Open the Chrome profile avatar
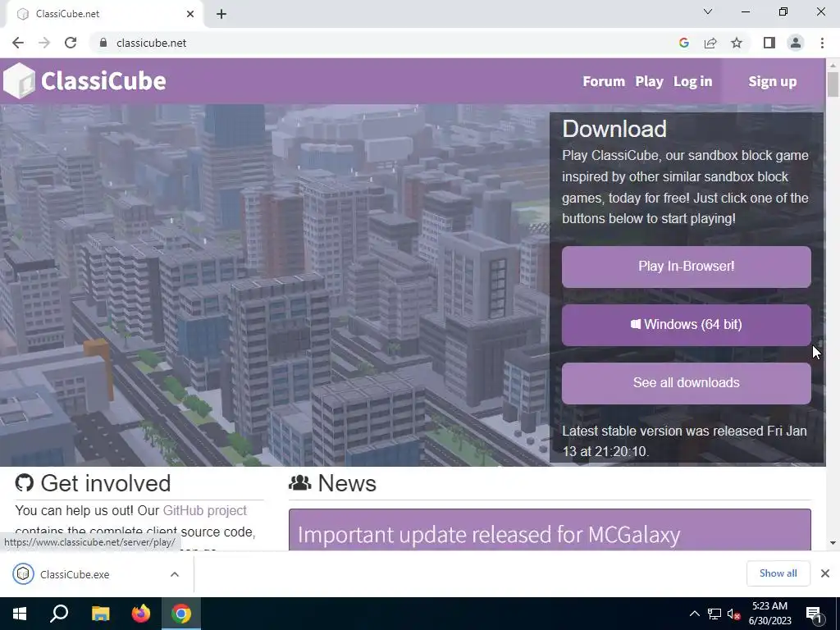This screenshot has height=630, width=840. (x=796, y=43)
